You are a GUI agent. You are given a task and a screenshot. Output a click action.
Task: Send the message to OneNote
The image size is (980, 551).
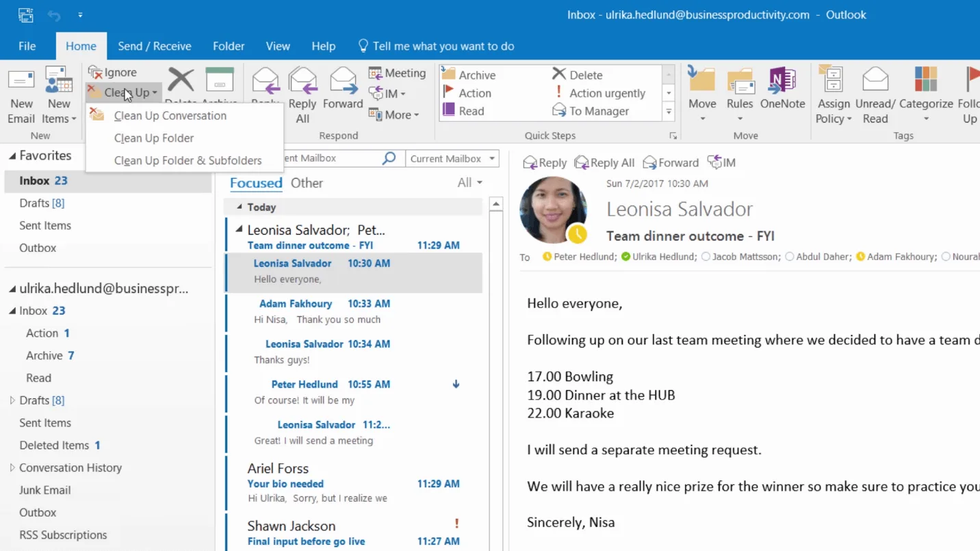tap(782, 88)
